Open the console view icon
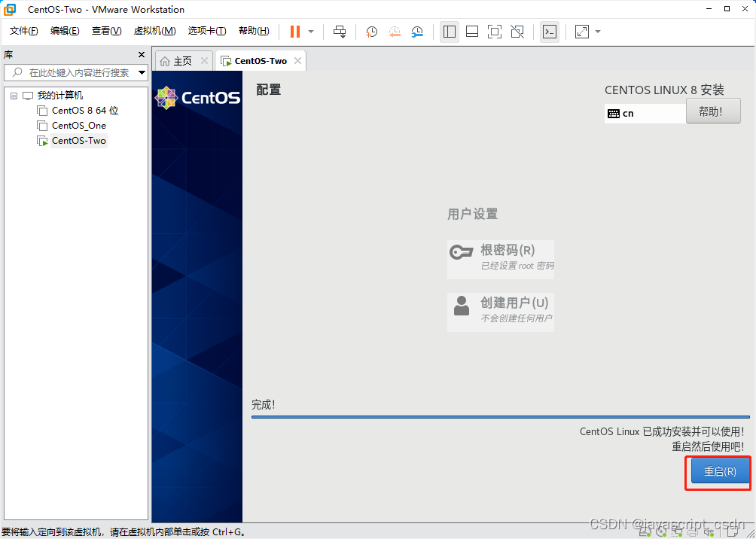This screenshot has height=539, width=756. (550, 32)
